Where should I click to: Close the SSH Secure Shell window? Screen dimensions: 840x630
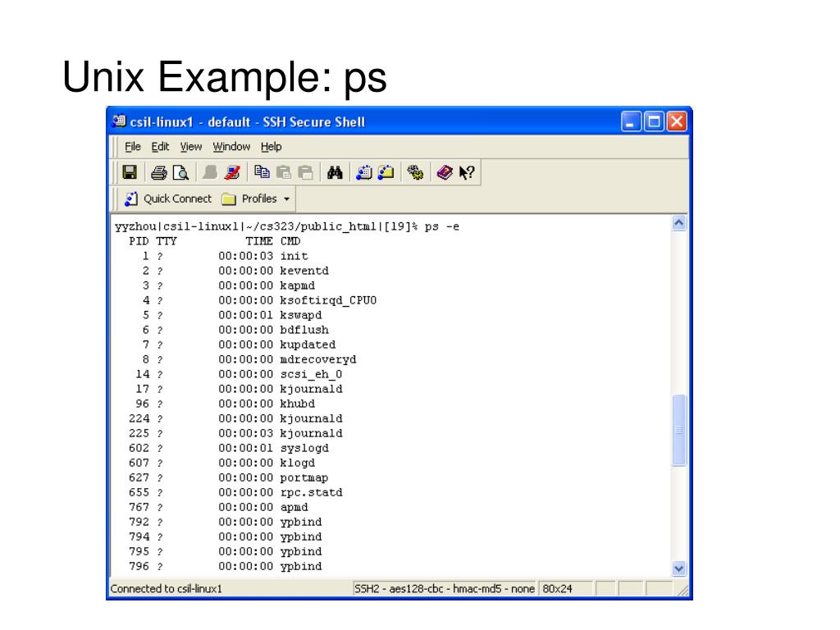(x=677, y=121)
